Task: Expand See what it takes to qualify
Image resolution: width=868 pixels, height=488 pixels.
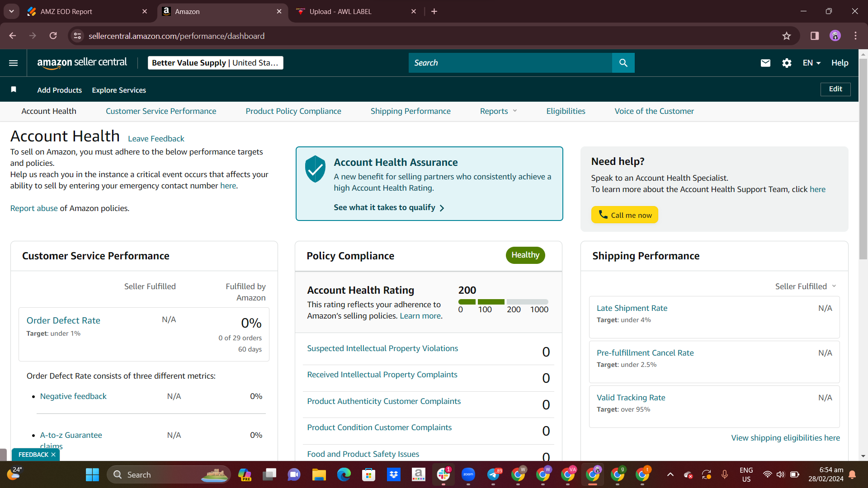Action: [x=389, y=207]
